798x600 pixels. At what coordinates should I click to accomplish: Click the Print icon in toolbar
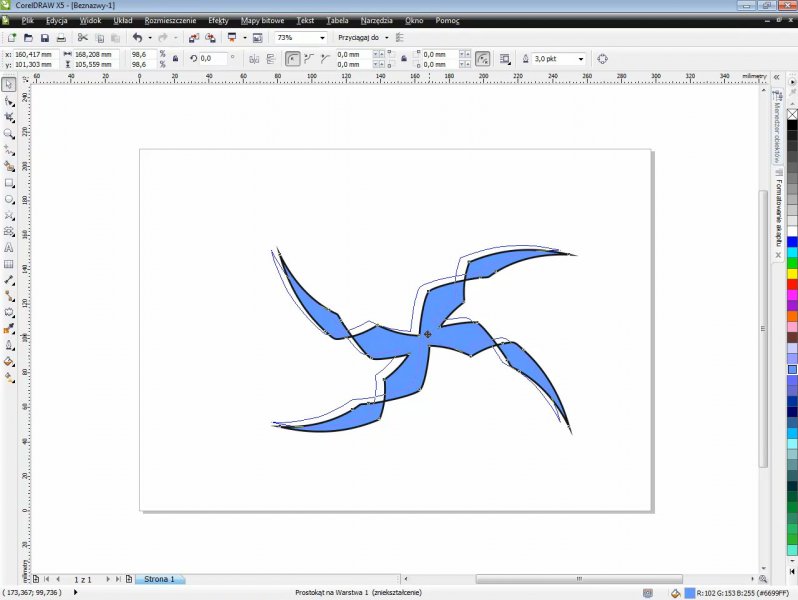(61, 38)
